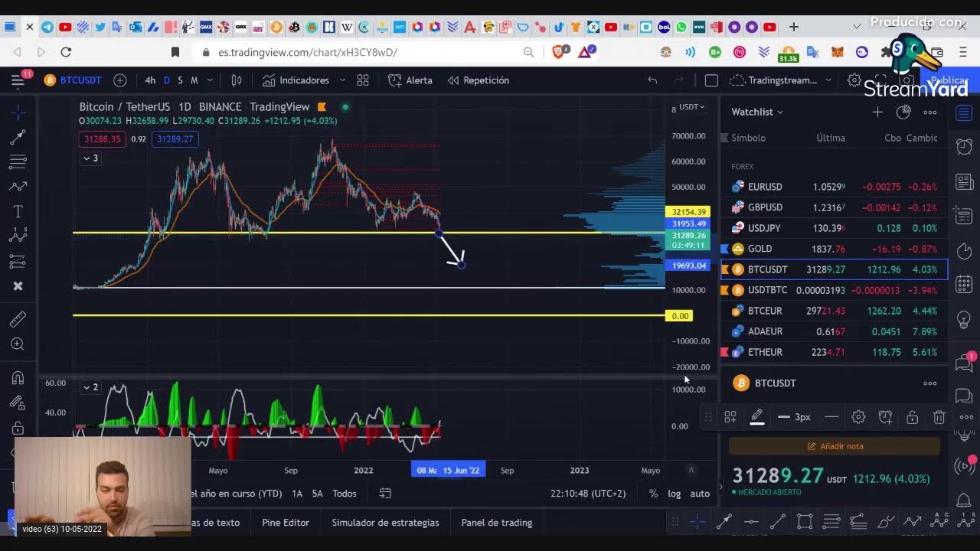
Task: Select the 5A date range
Action: point(317,494)
